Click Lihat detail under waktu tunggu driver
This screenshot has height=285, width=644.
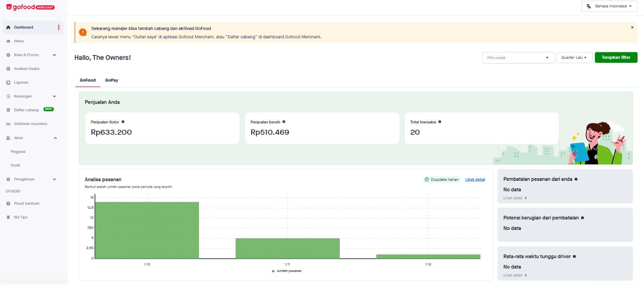pyautogui.click(x=515, y=275)
